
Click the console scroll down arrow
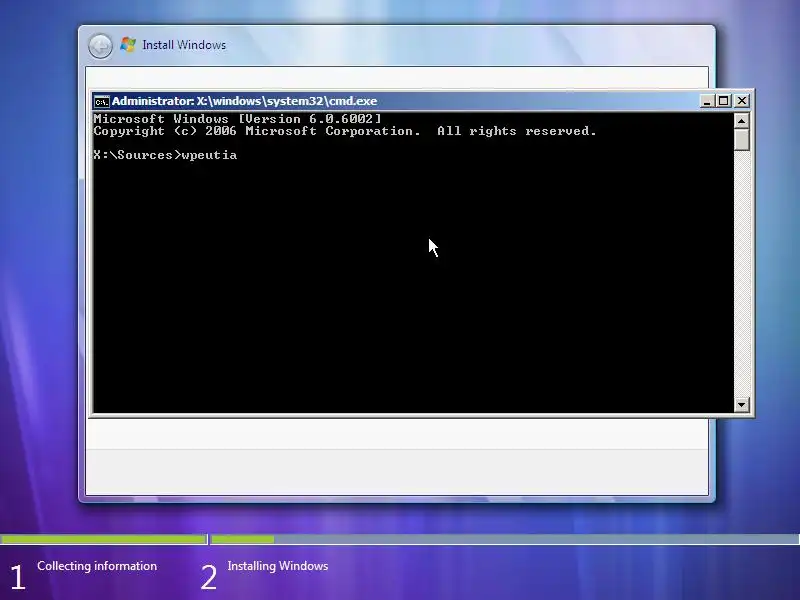(741, 405)
